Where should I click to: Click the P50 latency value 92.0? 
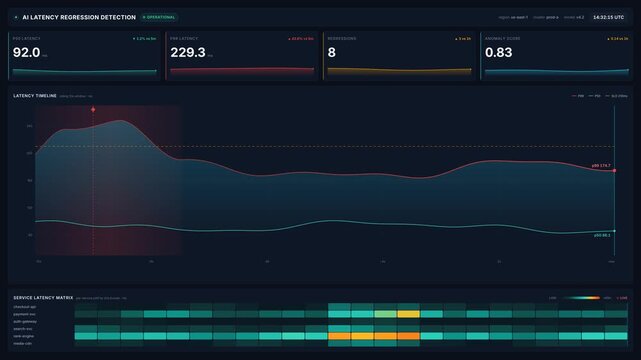[27, 52]
